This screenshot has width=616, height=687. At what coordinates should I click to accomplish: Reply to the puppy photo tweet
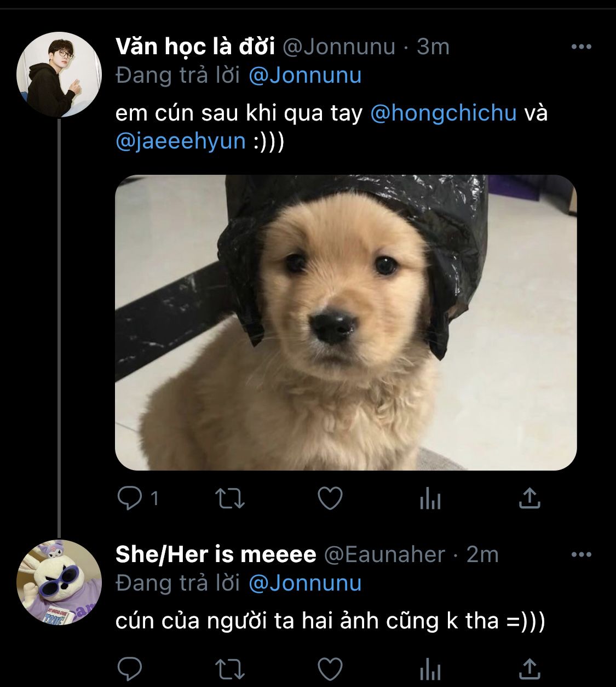click(x=130, y=499)
